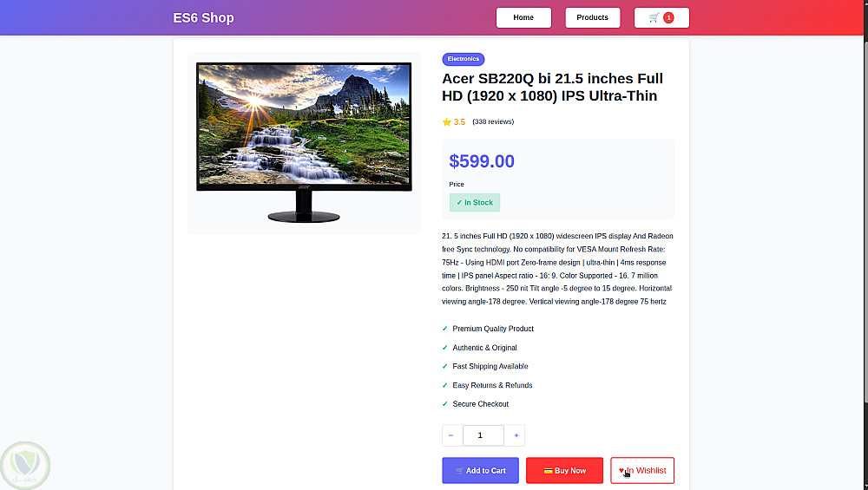The image size is (868, 490).
Task: Increase quantity with the plus button
Action: 516,435
